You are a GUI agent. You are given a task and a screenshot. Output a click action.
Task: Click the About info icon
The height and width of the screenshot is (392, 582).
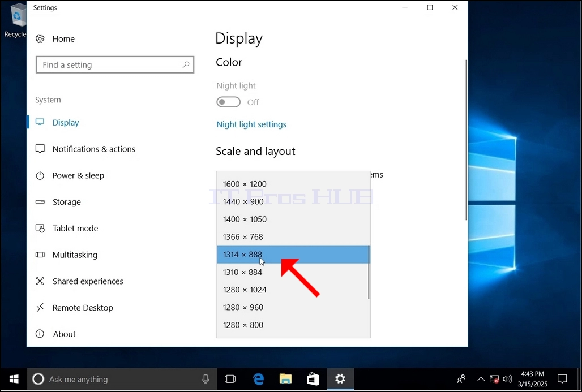tap(40, 334)
